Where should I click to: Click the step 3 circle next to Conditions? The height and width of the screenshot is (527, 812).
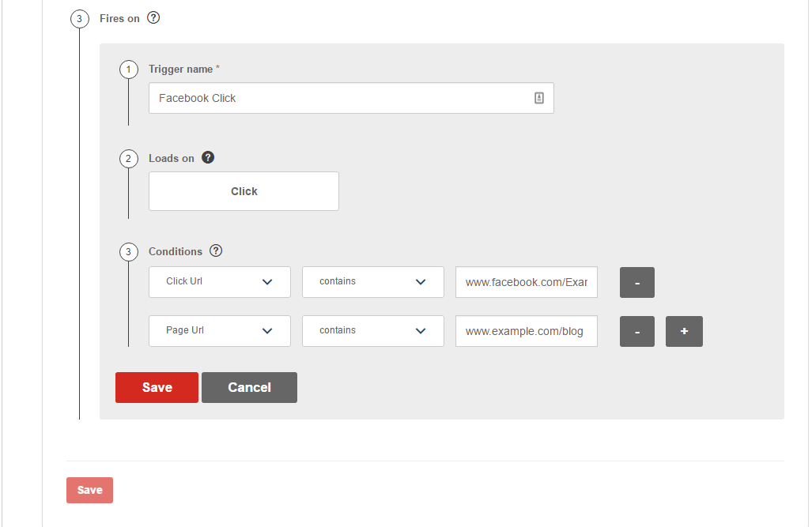[x=129, y=251]
